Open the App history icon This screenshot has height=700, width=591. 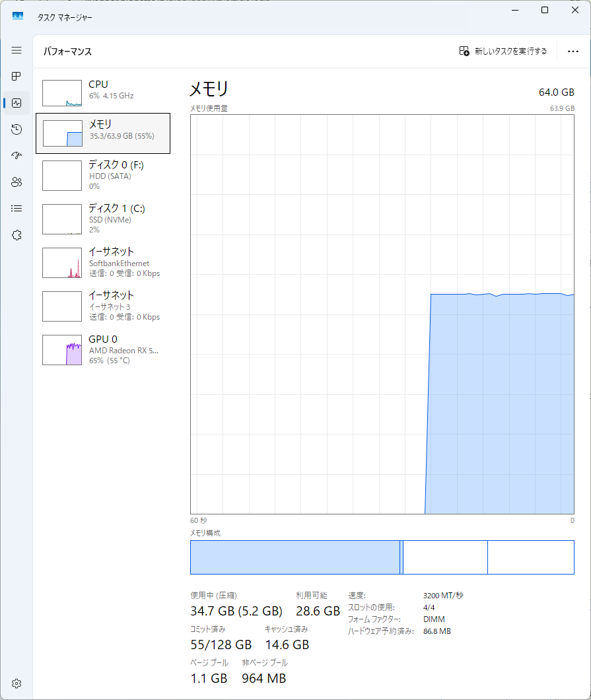(x=17, y=129)
